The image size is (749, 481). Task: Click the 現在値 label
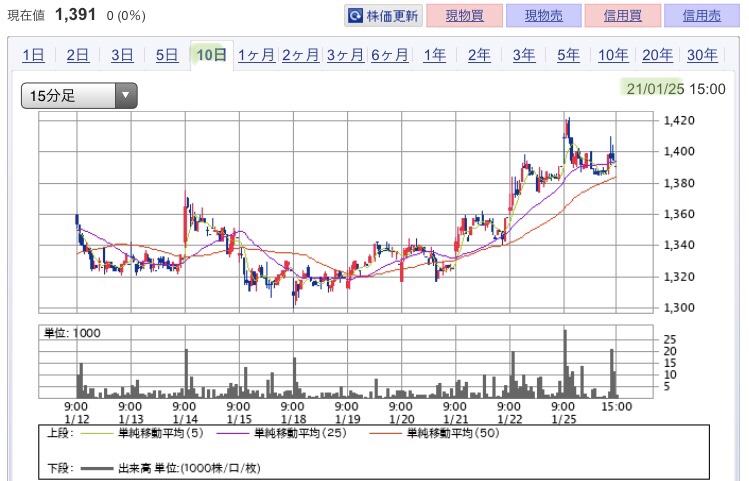click(26, 16)
